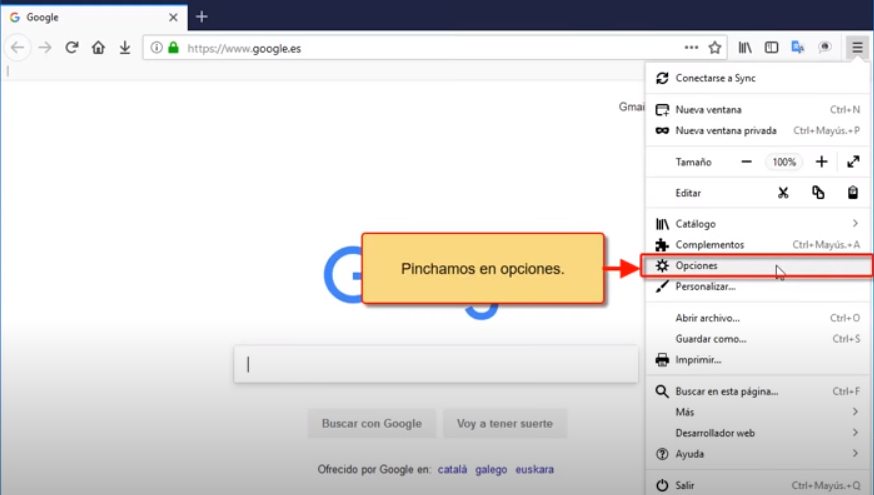Open Nueva ventana privada

(x=758, y=130)
